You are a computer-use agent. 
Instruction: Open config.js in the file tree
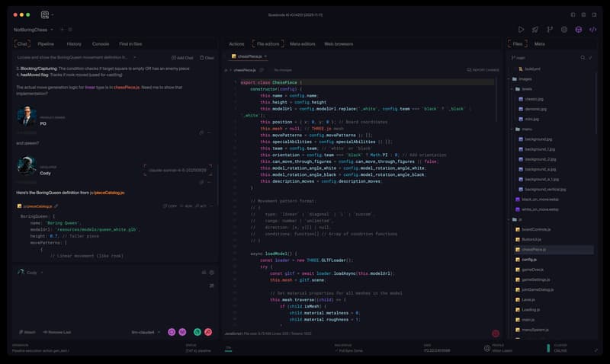pos(530,260)
